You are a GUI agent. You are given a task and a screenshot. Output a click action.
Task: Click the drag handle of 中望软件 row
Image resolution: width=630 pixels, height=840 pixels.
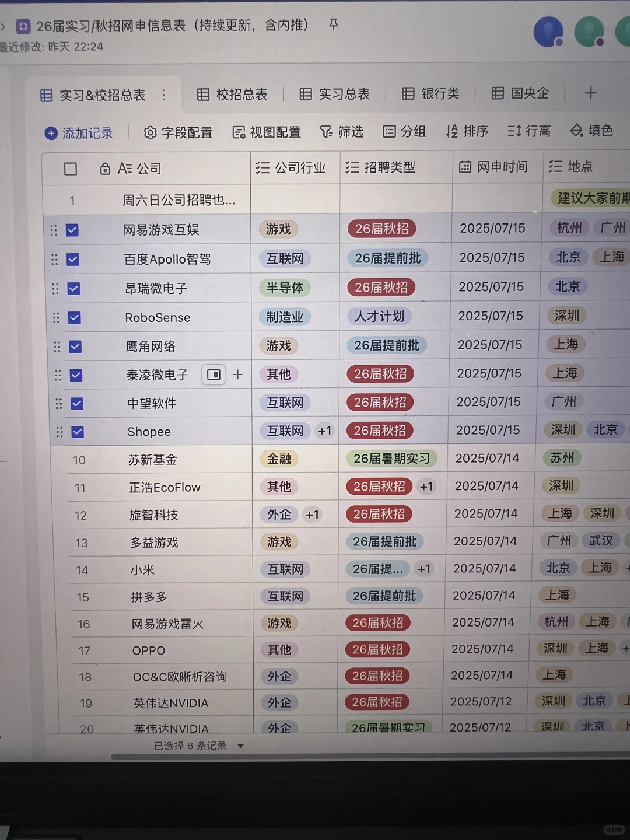[58, 403]
